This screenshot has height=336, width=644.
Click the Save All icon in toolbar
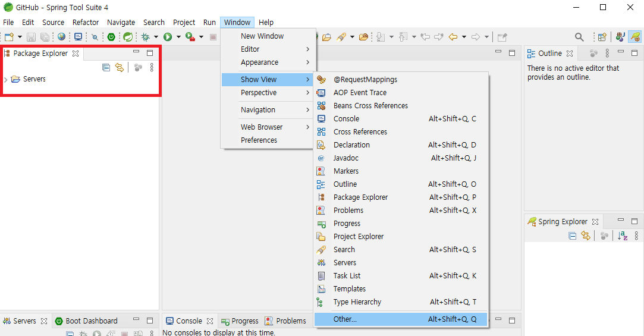click(45, 37)
